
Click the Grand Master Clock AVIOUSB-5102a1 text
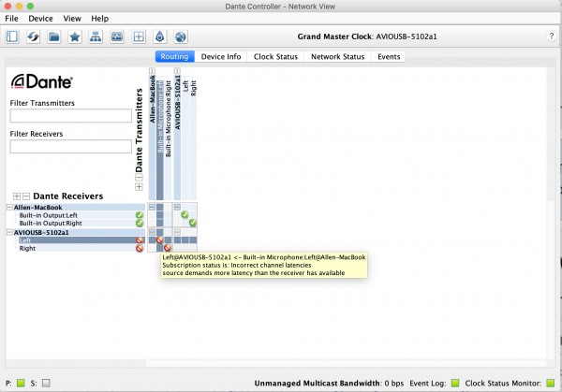[367, 36]
